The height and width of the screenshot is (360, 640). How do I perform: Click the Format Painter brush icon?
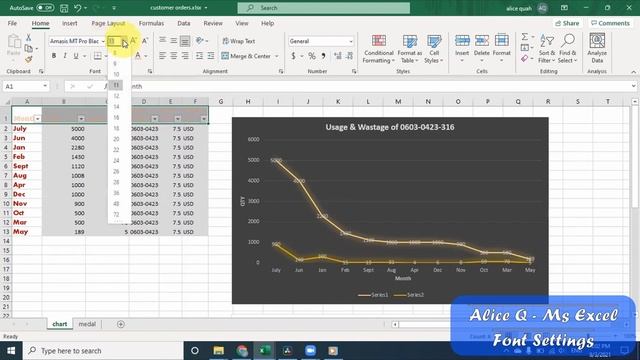(x=29, y=59)
